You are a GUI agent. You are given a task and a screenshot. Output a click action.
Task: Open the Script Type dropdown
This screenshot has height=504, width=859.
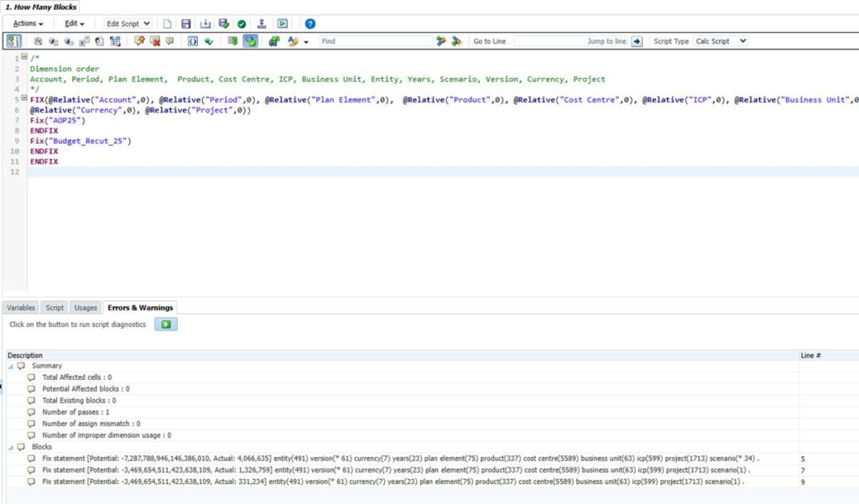click(x=721, y=41)
